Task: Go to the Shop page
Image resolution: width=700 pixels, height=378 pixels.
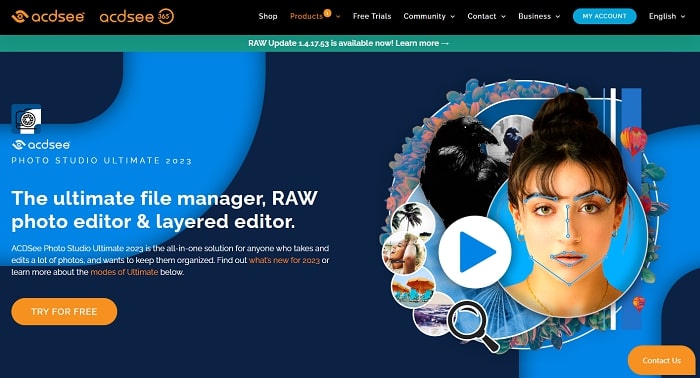Action: [268, 16]
